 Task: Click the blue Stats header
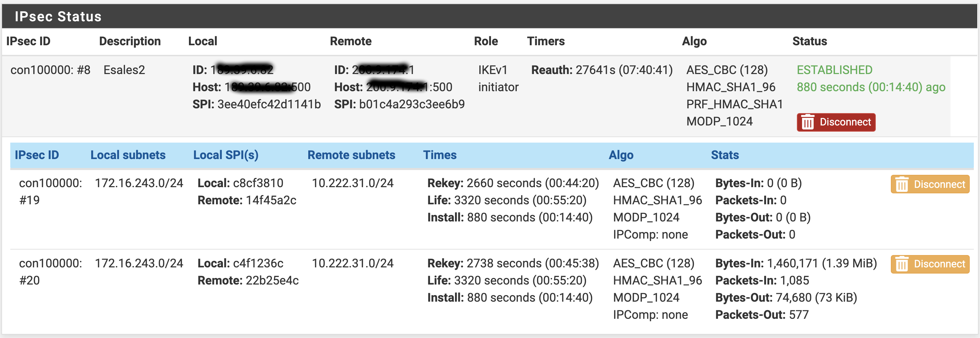(725, 155)
